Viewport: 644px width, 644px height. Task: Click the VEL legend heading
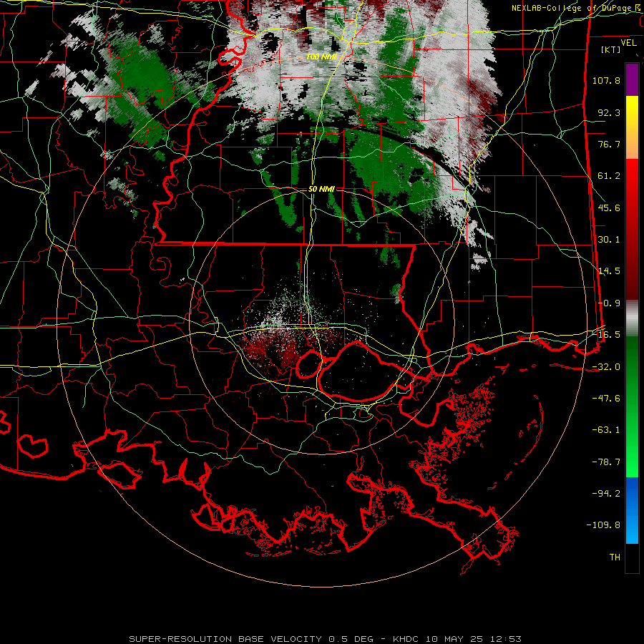point(628,43)
